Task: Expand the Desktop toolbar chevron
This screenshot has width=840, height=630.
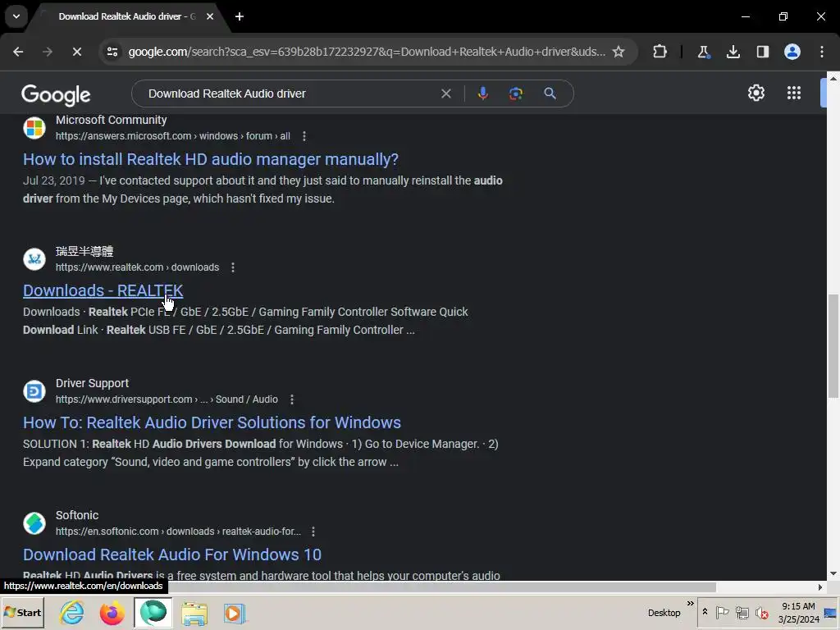Action: (691, 605)
